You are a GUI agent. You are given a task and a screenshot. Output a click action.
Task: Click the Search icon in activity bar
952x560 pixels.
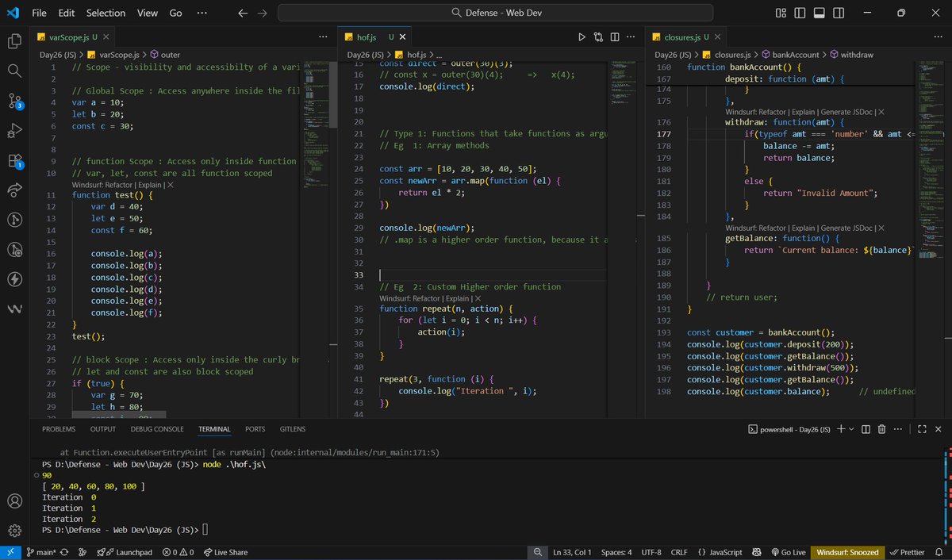tap(14, 71)
